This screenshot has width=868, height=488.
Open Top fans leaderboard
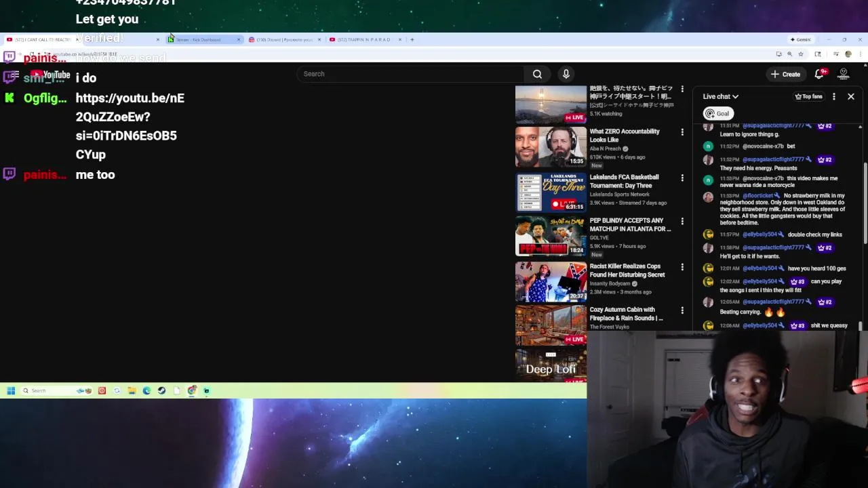point(809,97)
